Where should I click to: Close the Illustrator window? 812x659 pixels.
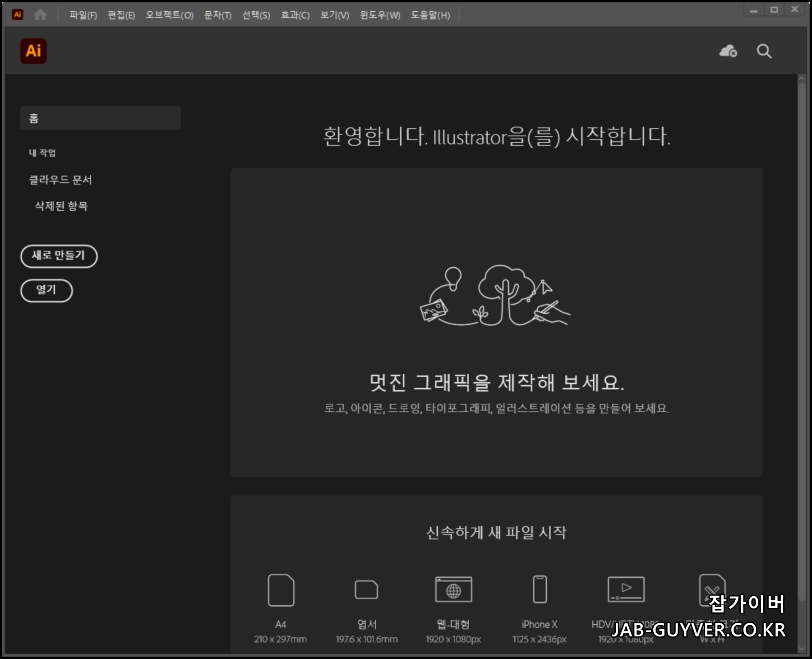(795, 10)
